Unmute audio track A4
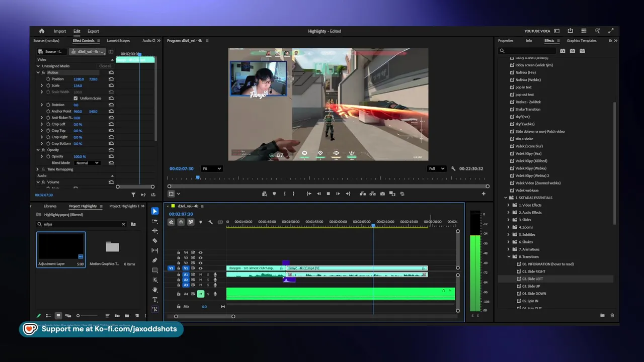Screen dimensions: 644x362 click(200, 294)
